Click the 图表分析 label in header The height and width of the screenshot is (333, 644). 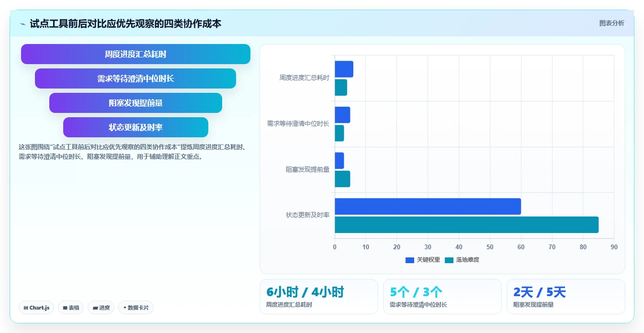(x=611, y=23)
